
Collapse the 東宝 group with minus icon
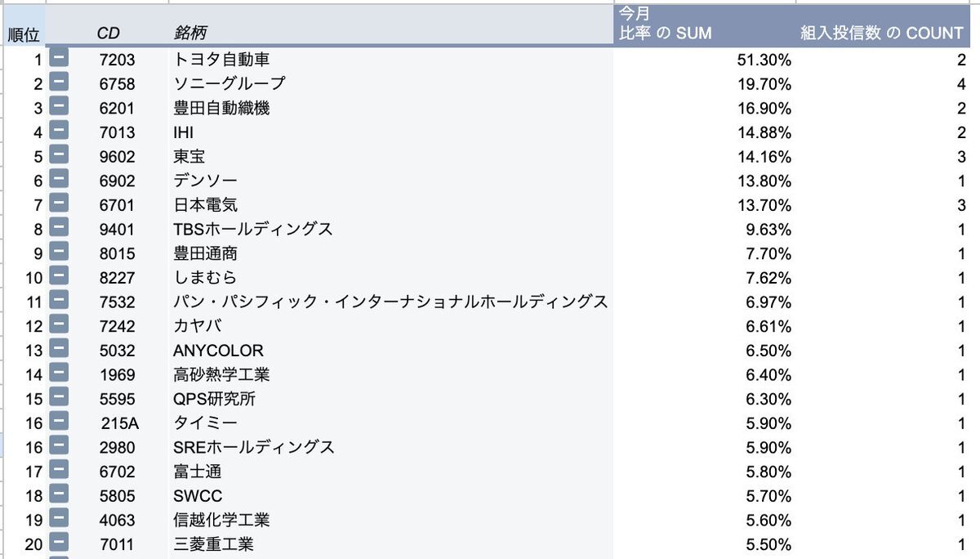(58, 156)
